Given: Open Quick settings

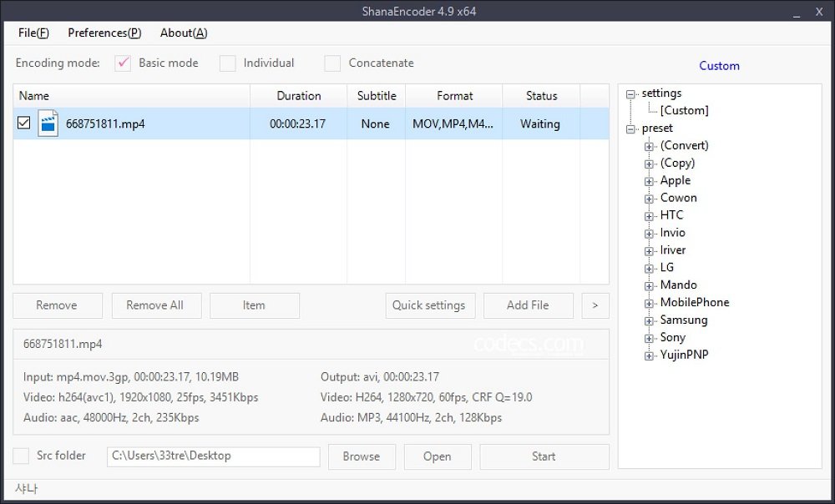Looking at the screenshot, I should pyautogui.click(x=430, y=305).
